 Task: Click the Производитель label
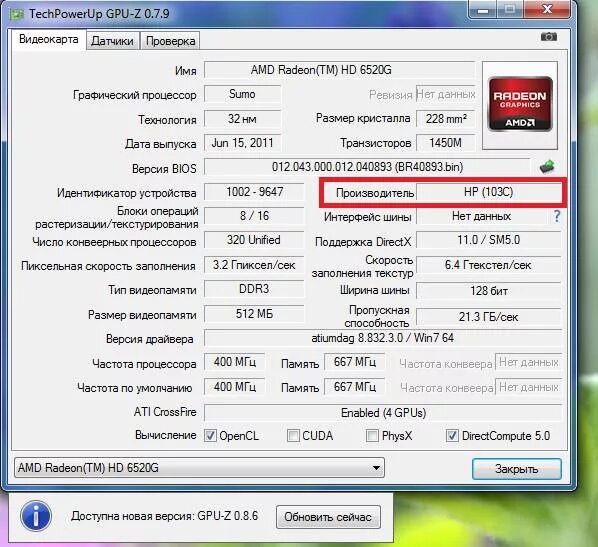375,193
